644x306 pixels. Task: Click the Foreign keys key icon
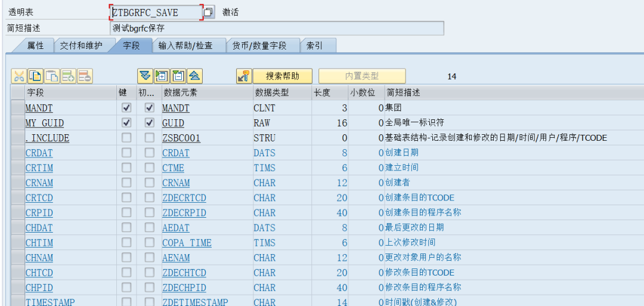(x=244, y=76)
